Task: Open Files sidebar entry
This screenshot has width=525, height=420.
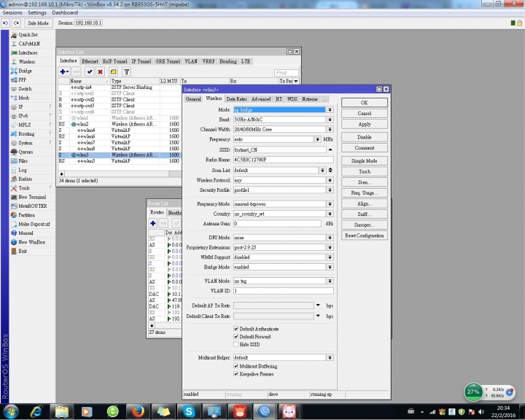Action: pos(23,161)
